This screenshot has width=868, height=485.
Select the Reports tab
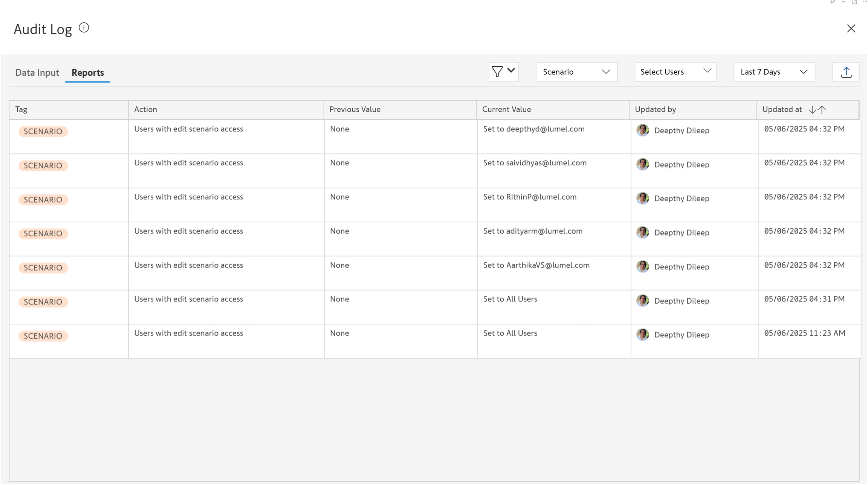click(87, 72)
